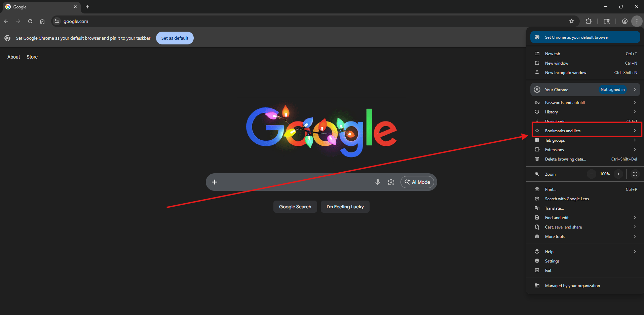
Task: Go back using the back arrow
Action: tap(6, 21)
